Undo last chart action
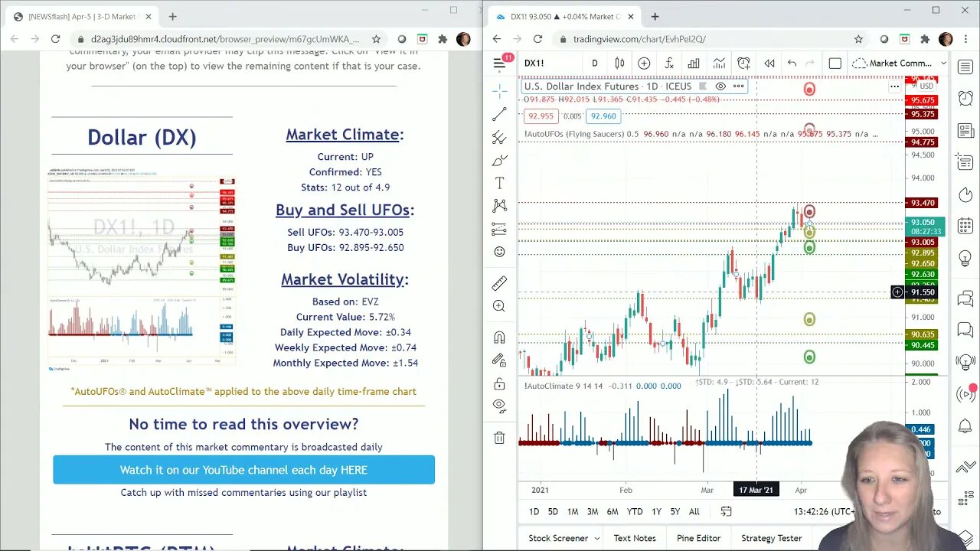 click(x=792, y=64)
